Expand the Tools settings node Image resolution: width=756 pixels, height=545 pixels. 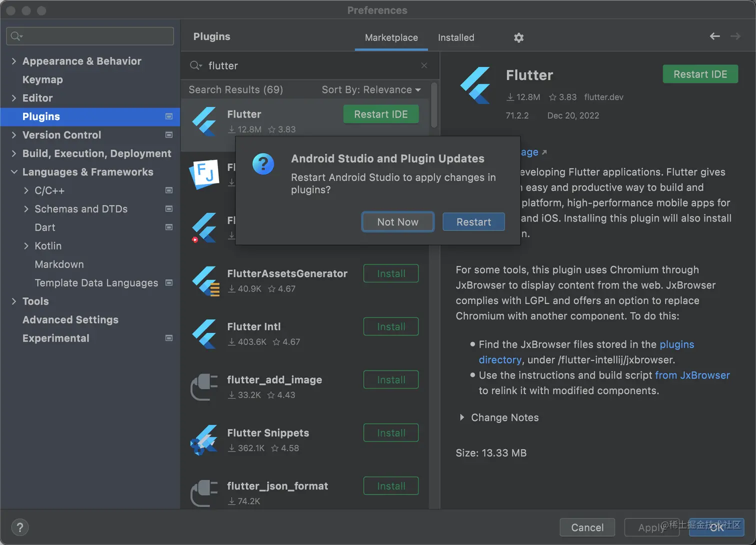pyautogui.click(x=13, y=301)
